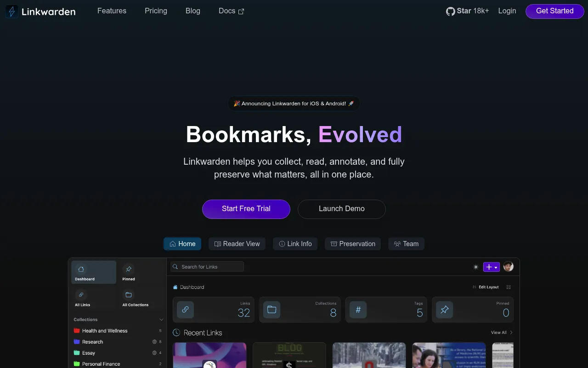
Task: Collapse the Collections section chevron
Action: tap(161, 320)
